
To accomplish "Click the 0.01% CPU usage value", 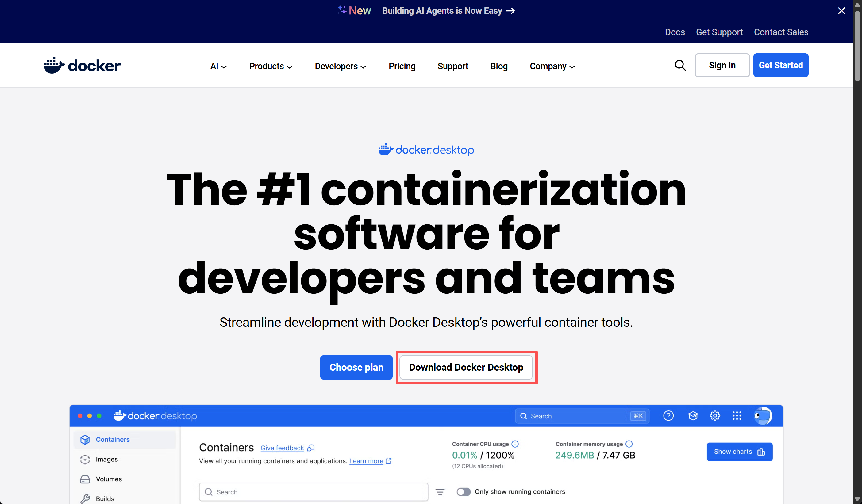I will click(464, 455).
